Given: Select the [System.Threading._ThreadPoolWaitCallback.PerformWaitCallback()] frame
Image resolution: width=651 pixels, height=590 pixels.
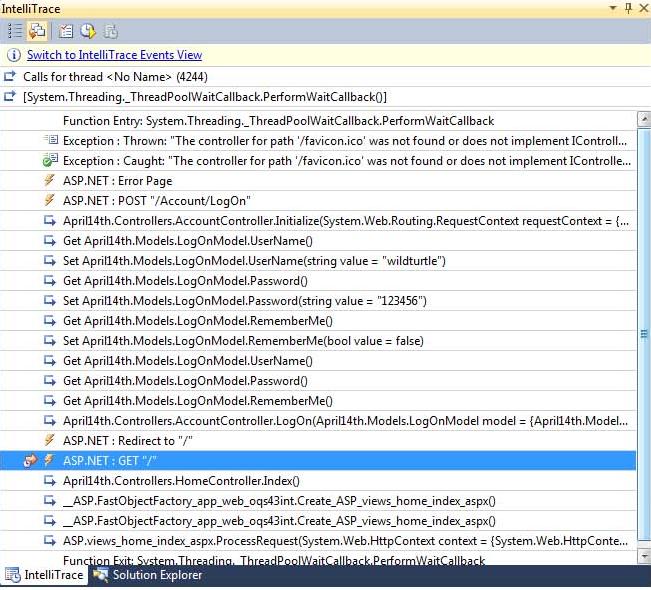Looking at the screenshot, I should click(205, 97).
